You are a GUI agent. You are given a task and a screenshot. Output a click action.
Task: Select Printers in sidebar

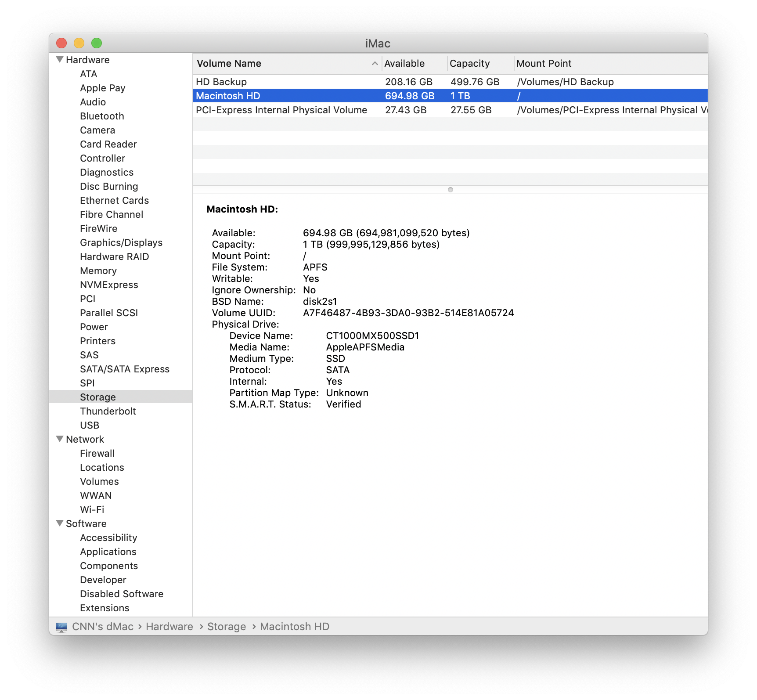(98, 341)
